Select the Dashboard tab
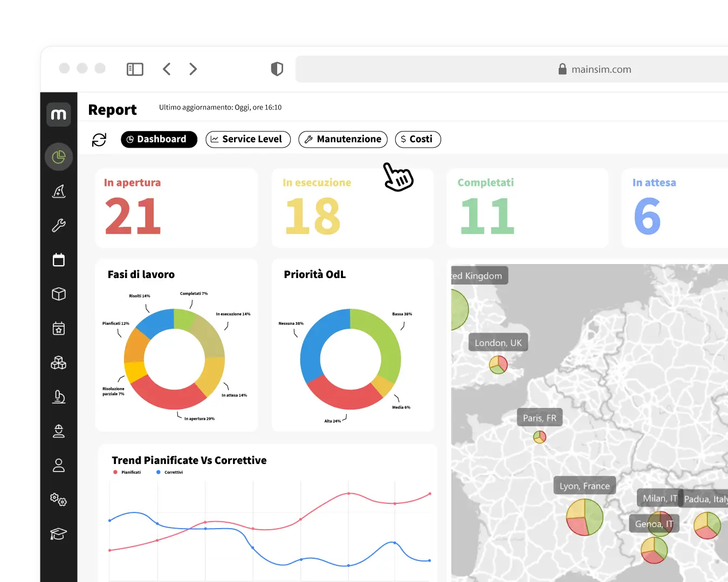Viewport: 728px width, 582px height. click(159, 139)
